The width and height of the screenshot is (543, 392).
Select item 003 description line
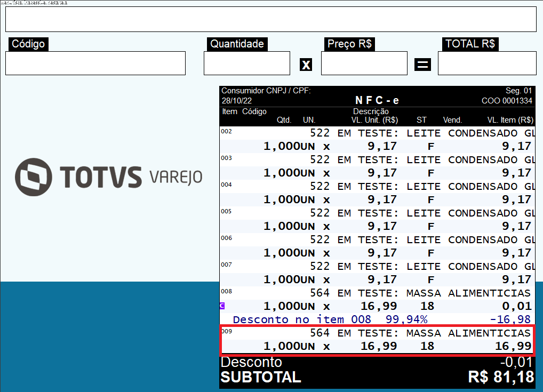[x=378, y=159]
